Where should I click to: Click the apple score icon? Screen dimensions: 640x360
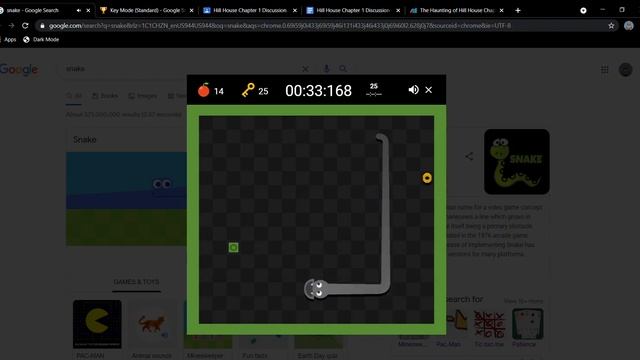tap(204, 90)
